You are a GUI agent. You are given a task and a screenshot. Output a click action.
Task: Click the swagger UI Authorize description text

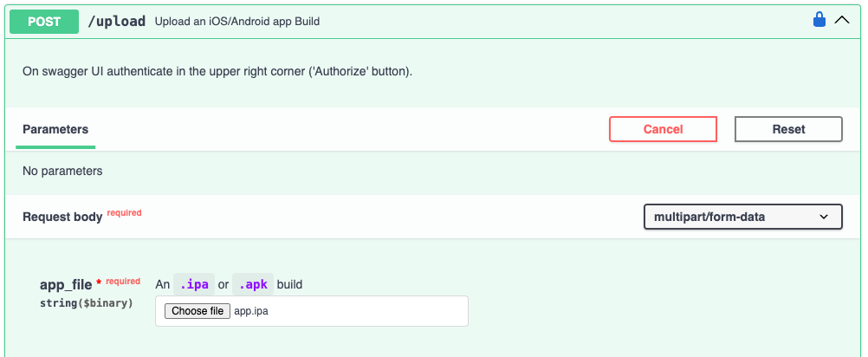pos(217,72)
